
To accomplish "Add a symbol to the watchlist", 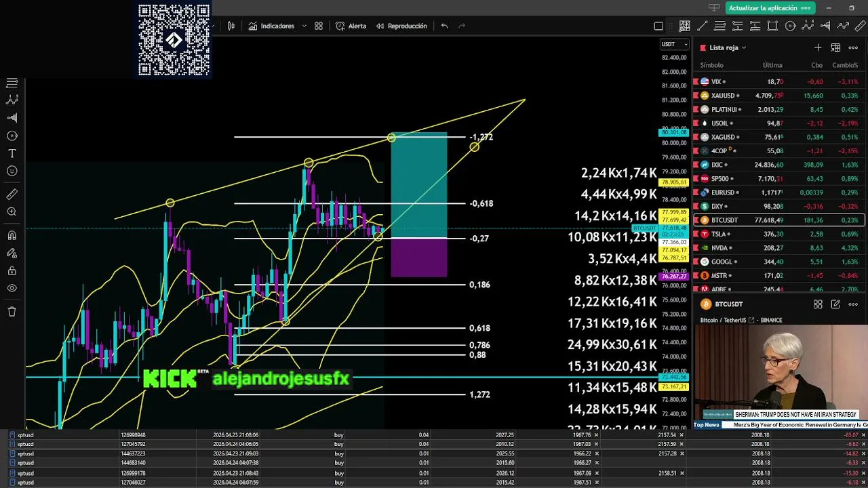I will [x=818, y=47].
